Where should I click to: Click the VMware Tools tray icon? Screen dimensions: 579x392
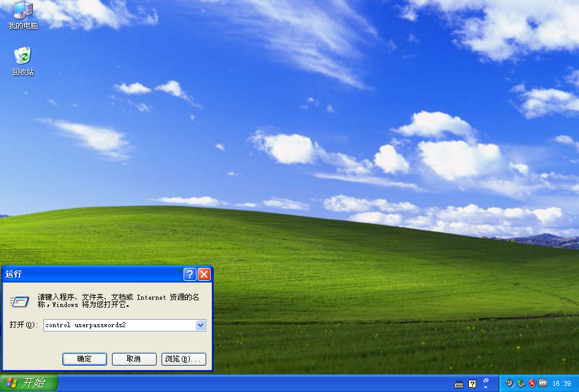coord(542,383)
